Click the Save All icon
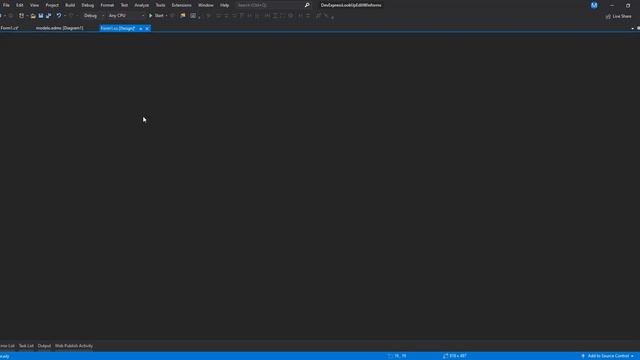 [x=49, y=16]
